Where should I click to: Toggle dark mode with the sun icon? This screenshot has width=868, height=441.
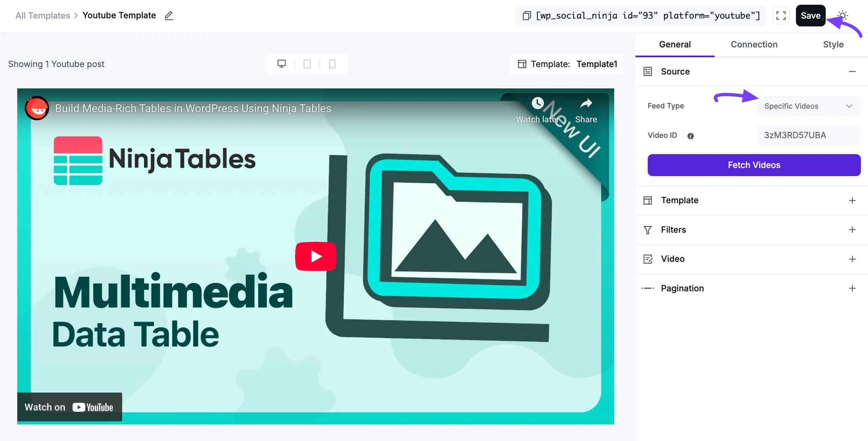click(x=842, y=16)
